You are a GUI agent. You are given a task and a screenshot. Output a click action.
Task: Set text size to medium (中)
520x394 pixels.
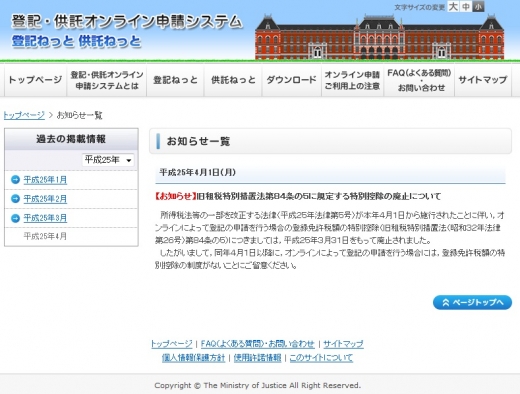pos(466,6)
